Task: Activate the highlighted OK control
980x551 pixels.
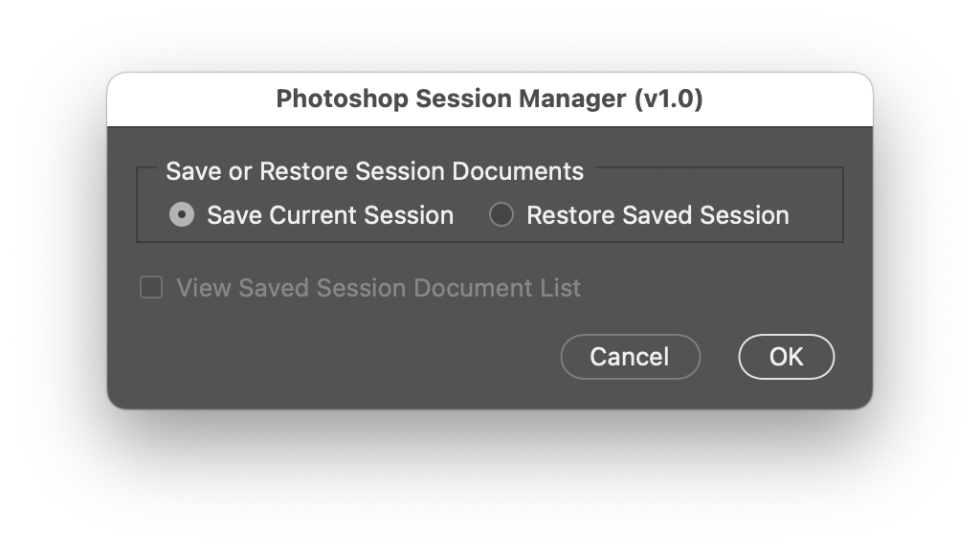Action: coord(786,356)
